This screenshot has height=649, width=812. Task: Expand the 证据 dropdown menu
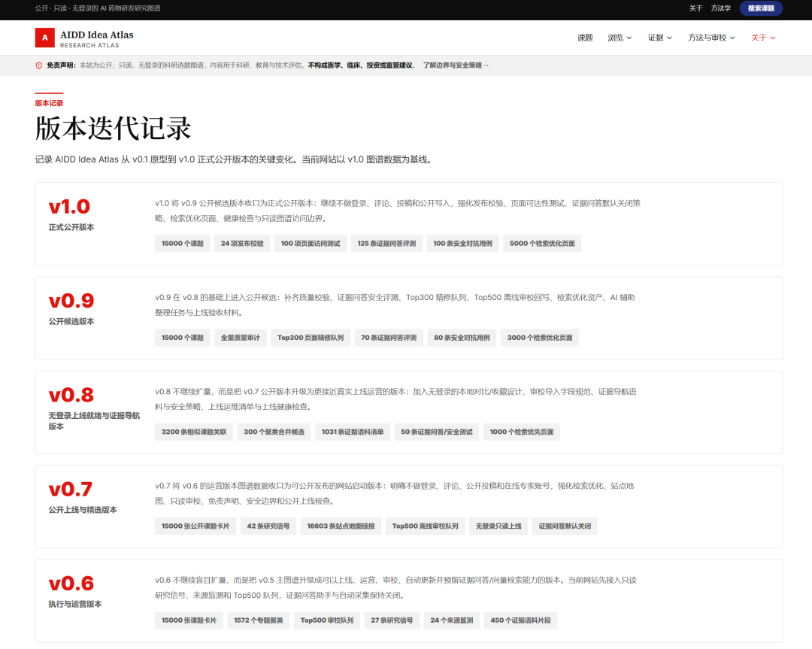coord(660,38)
